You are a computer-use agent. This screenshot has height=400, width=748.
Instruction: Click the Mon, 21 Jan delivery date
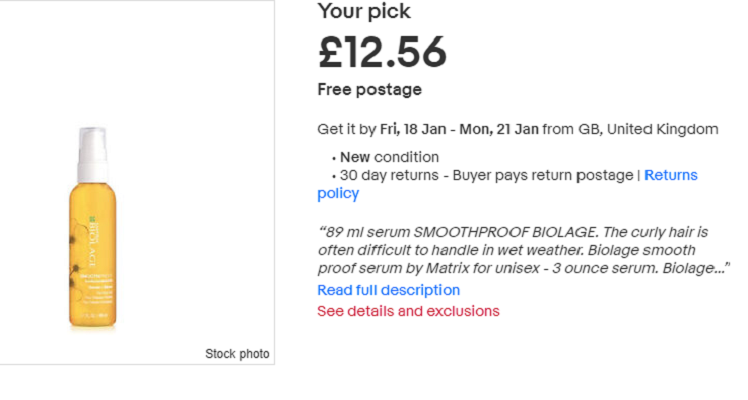point(499,129)
